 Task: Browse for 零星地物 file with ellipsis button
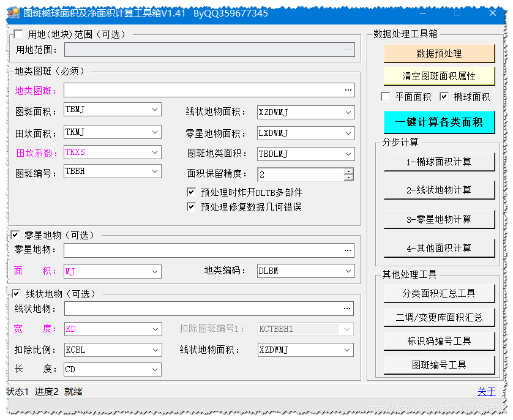pos(348,250)
